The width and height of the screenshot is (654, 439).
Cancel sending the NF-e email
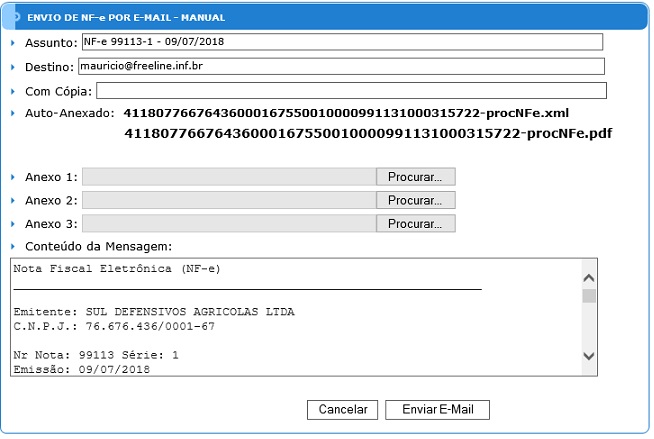(x=343, y=410)
